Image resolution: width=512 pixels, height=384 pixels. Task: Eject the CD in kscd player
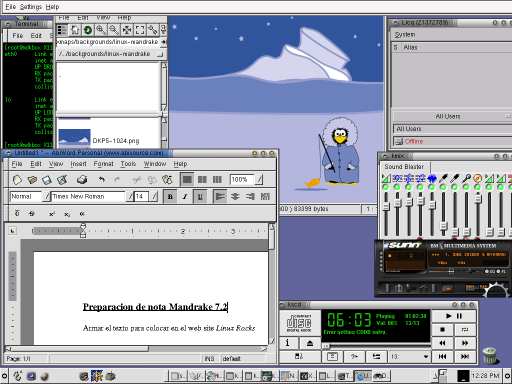pos(310,343)
